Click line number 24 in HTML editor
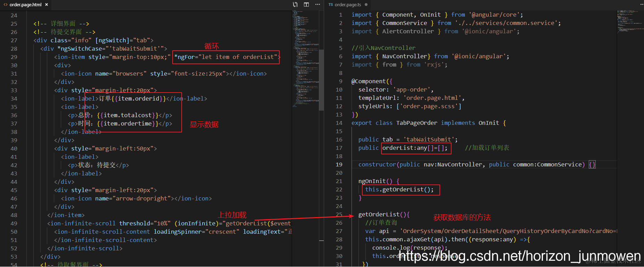Viewport: 644px width, 267px height. tap(14, 15)
